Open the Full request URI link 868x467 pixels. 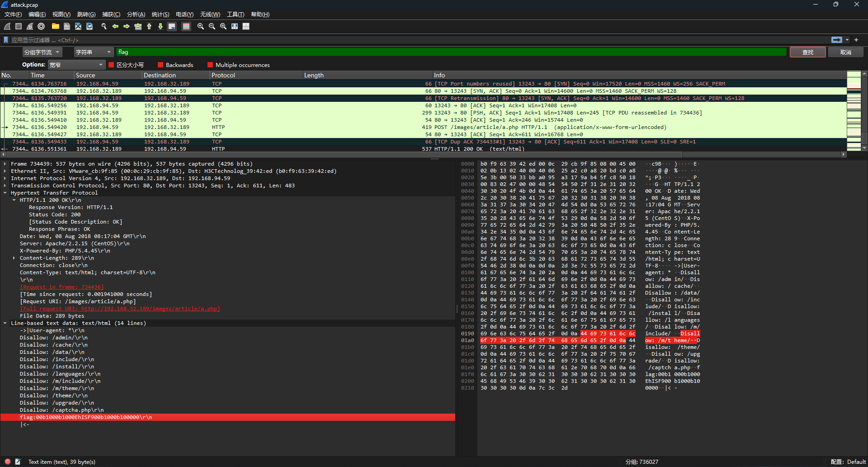point(120,309)
